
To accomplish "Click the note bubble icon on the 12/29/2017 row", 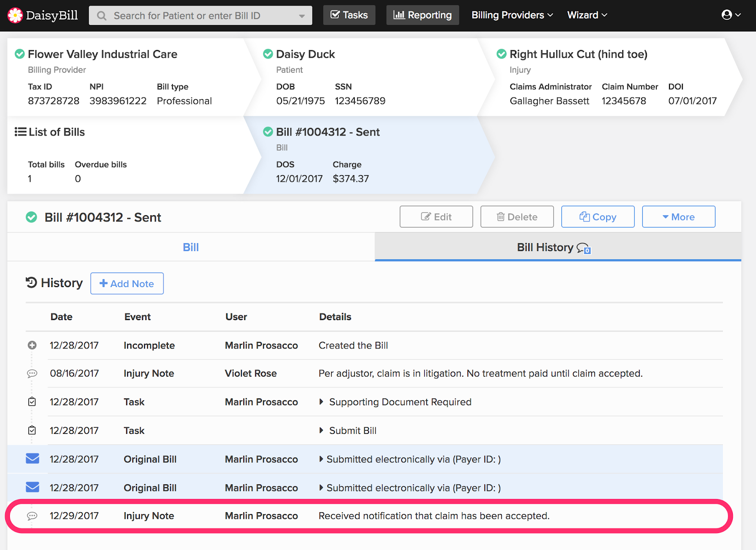I will click(x=32, y=516).
